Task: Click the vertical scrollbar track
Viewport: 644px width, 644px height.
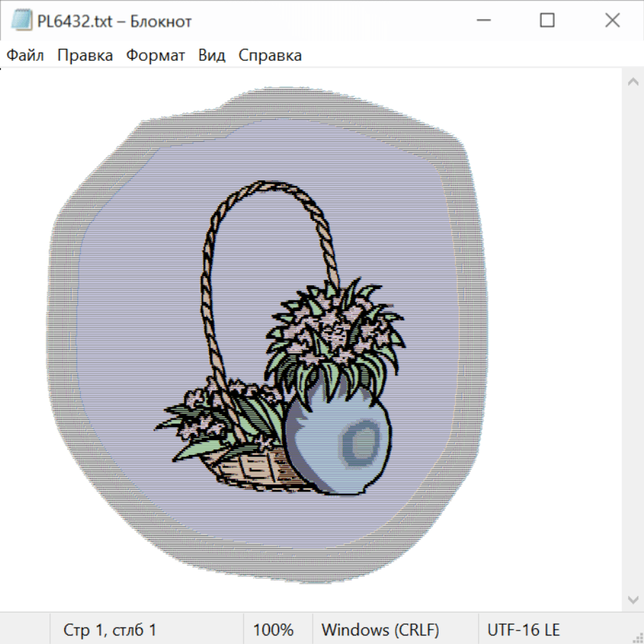Action: click(633, 340)
